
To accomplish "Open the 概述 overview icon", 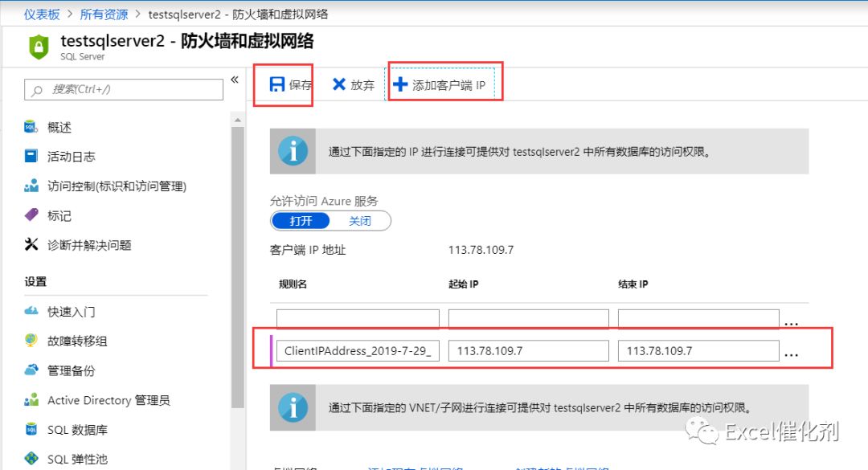I will pos(31,127).
